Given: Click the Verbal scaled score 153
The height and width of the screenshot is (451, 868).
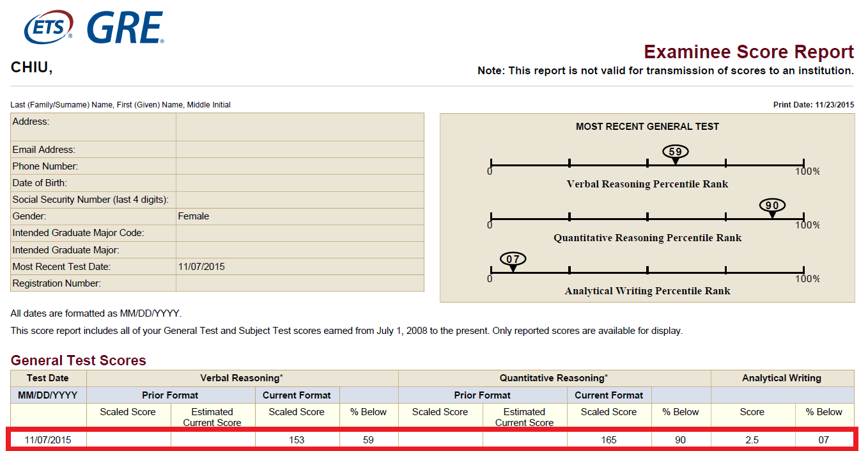Looking at the screenshot, I should 297,439.
